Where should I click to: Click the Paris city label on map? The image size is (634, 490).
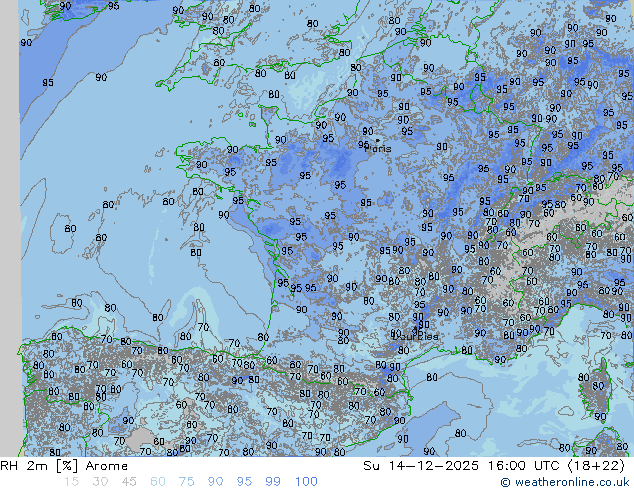378,149
